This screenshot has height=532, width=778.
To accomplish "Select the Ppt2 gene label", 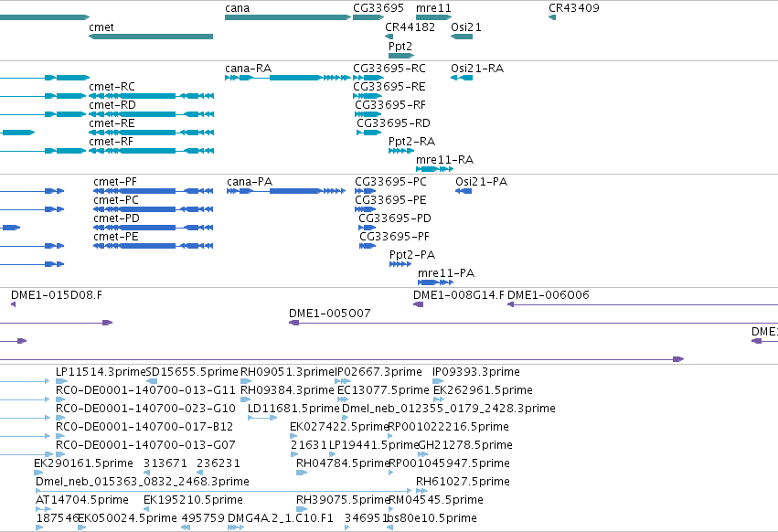I will [400, 47].
